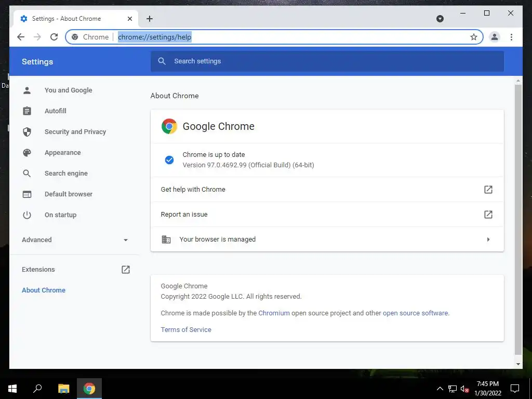Click external-link icon on Report an issue row
Viewport: 532px width, 399px height.
tap(488, 215)
